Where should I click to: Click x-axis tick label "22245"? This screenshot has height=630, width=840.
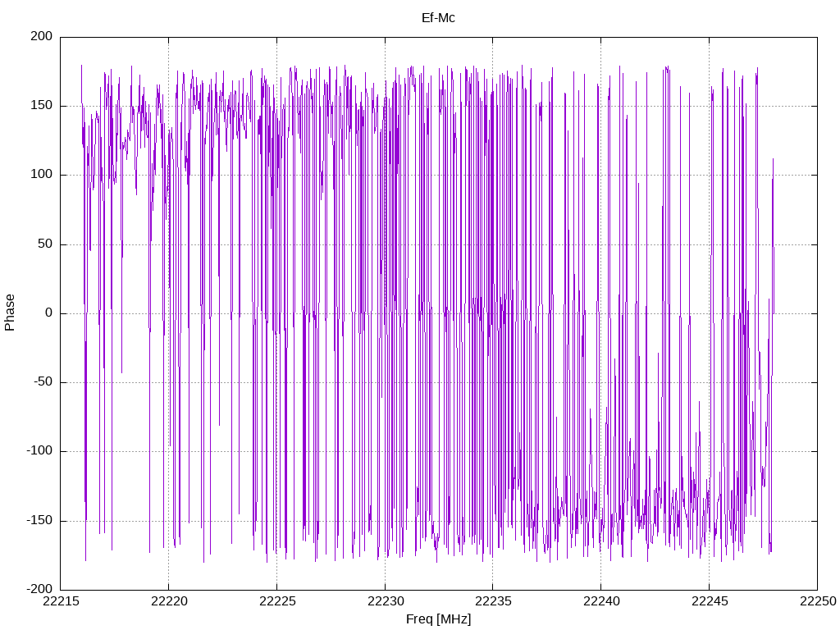pyautogui.click(x=710, y=601)
